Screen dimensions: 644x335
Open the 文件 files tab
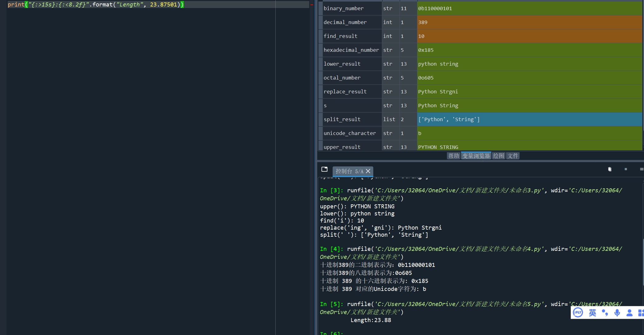[x=513, y=156]
